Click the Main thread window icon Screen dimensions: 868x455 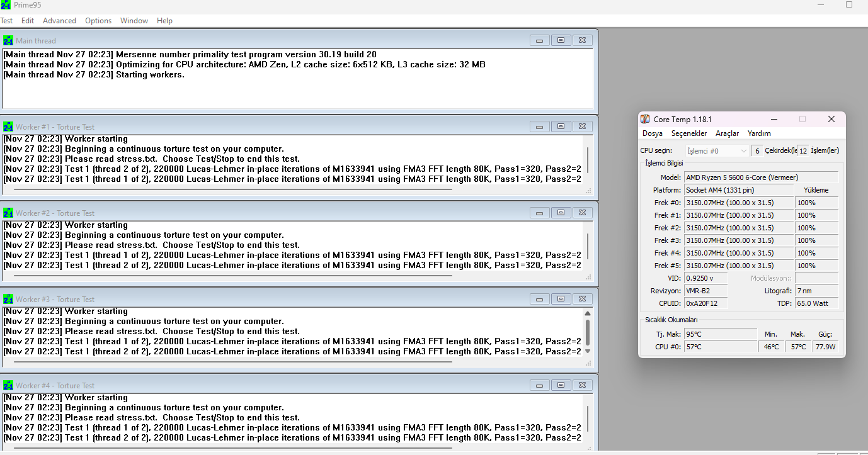click(8, 41)
